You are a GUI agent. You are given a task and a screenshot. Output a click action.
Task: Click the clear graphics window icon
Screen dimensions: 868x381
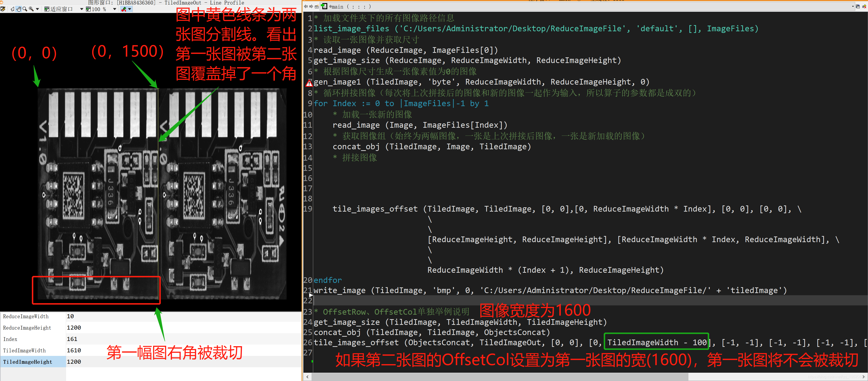pos(3,9)
